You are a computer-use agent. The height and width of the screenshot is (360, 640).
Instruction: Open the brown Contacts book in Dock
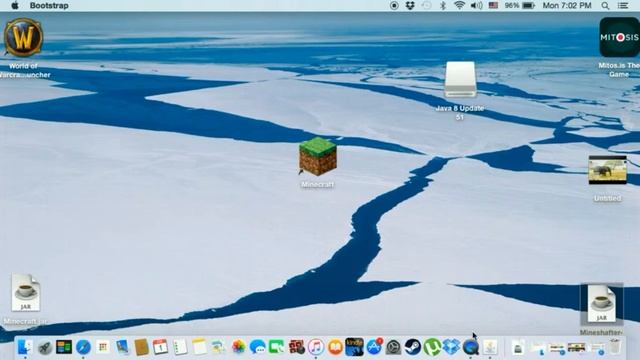(x=141, y=347)
